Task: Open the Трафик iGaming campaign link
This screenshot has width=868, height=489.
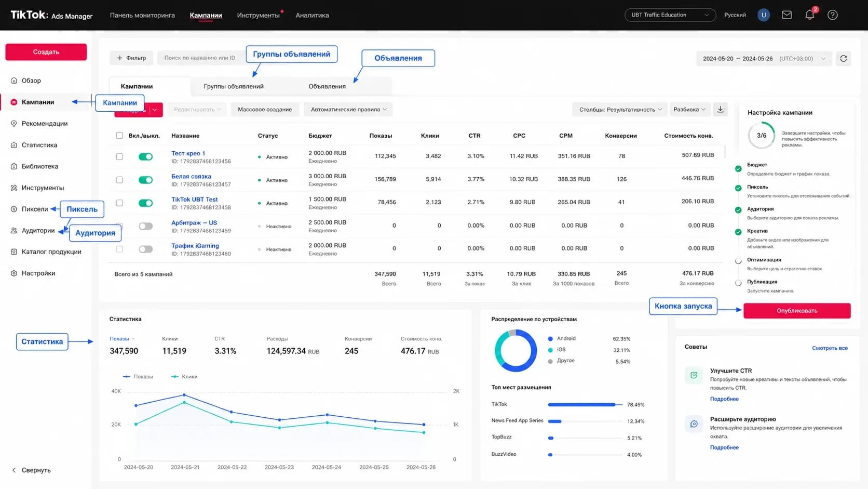Action: tap(195, 246)
